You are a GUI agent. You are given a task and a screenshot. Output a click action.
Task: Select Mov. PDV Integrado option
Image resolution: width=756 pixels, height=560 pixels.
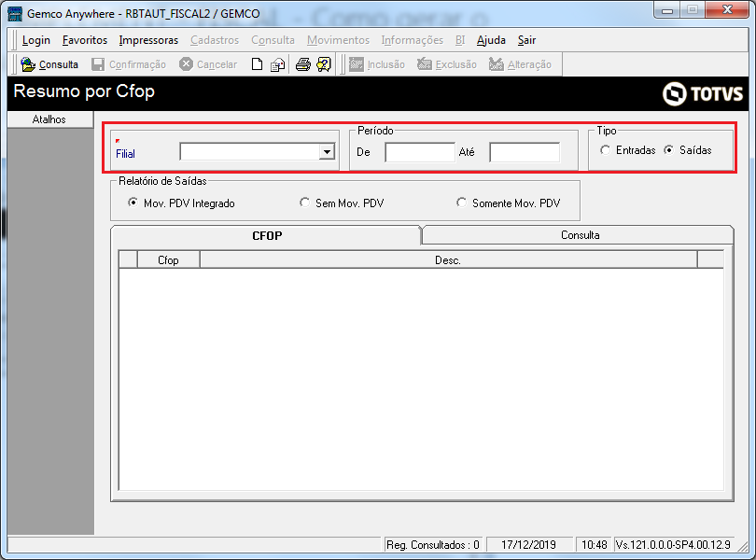(x=133, y=203)
